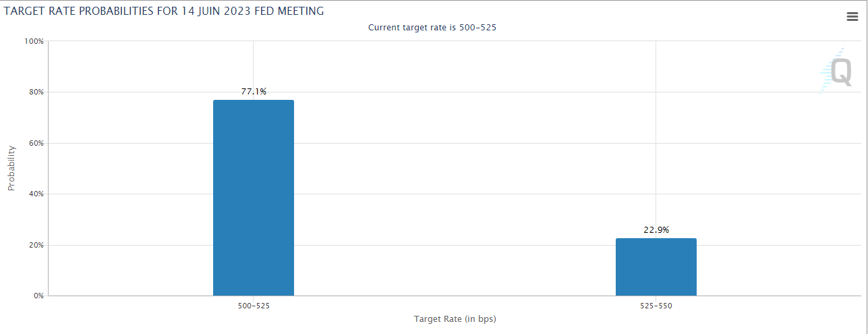Click the 80% y-axis tick label

tap(36, 92)
